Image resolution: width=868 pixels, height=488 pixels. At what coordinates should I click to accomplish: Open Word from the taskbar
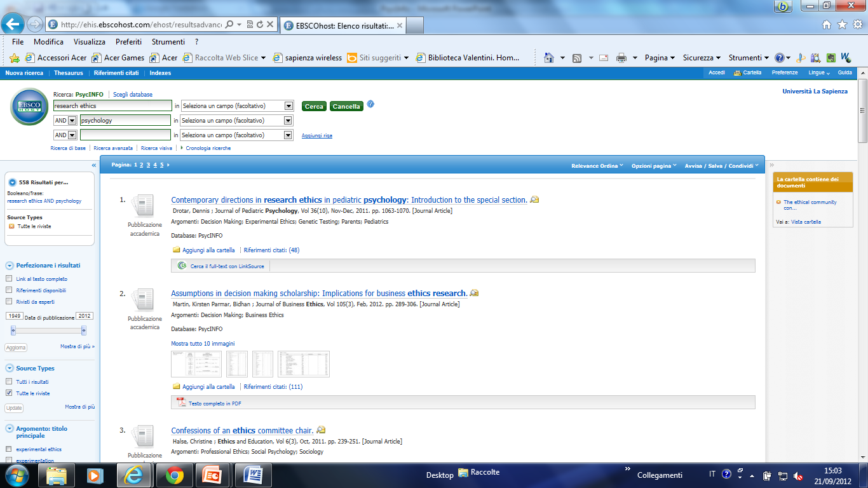pos(253,475)
